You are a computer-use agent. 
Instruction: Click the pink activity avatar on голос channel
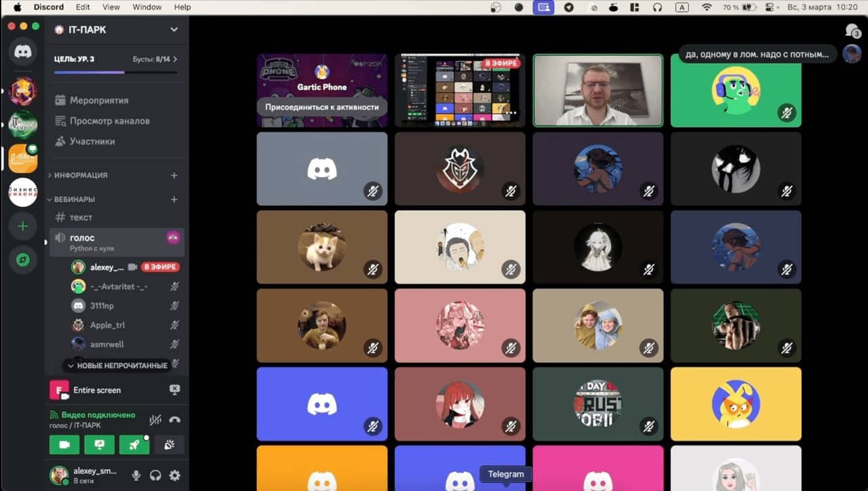click(x=173, y=237)
